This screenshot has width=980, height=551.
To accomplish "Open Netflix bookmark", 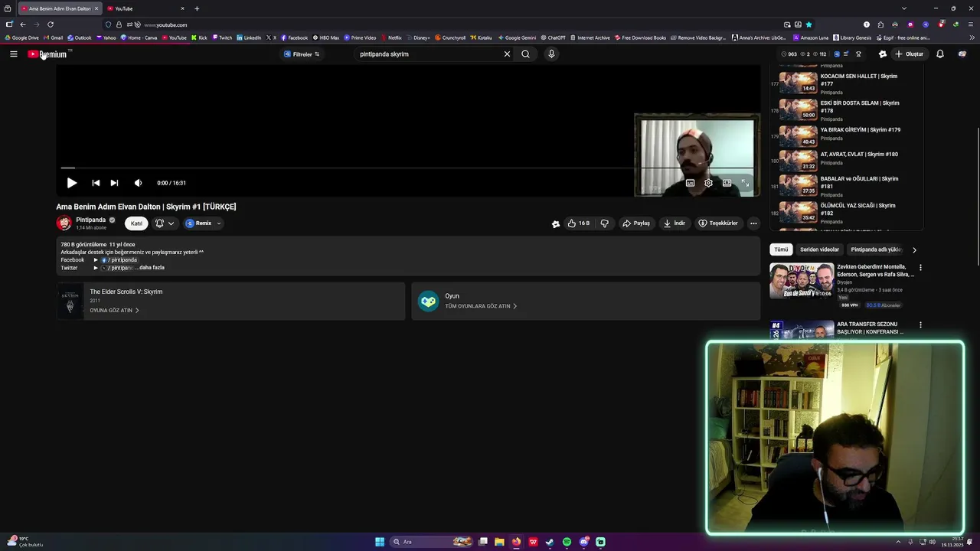I will pyautogui.click(x=391, y=37).
